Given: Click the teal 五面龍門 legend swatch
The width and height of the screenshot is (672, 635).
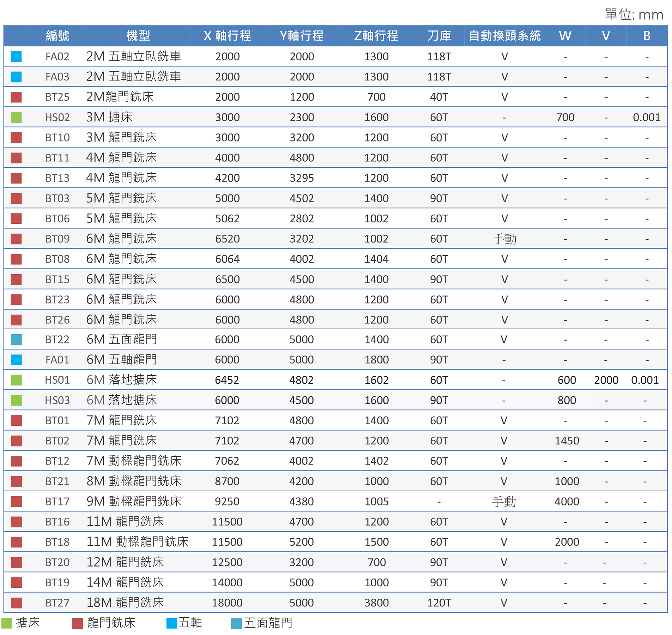Looking at the screenshot, I should coord(236,623).
